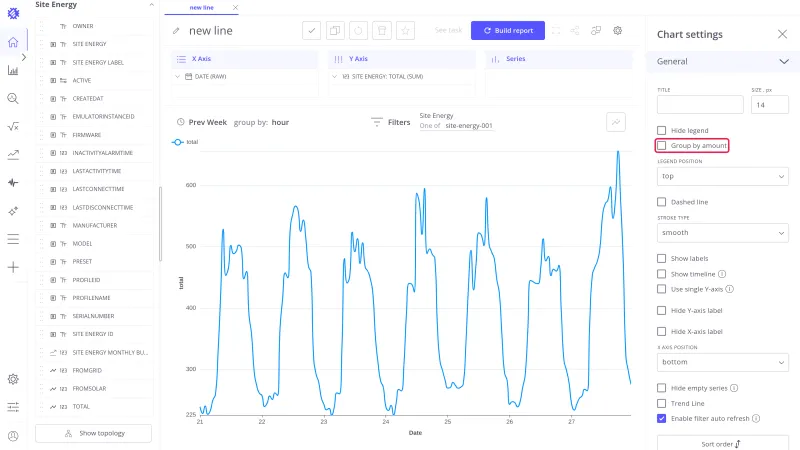
Task: Click the fullscreen expand icon
Action: 556,31
